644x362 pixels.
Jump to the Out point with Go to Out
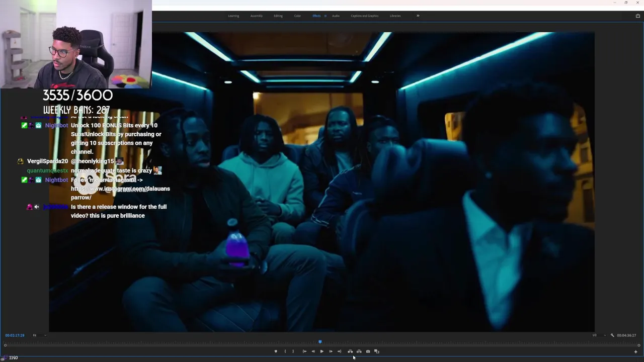click(x=339, y=351)
